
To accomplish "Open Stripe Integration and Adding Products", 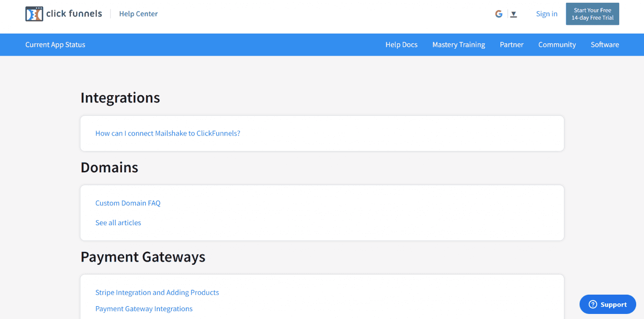I will (x=157, y=292).
